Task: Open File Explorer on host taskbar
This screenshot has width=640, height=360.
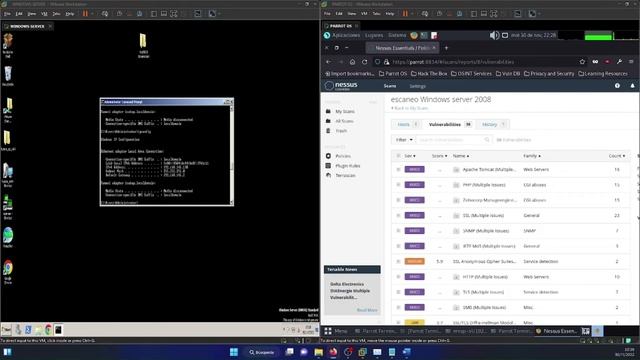Action: (319, 352)
